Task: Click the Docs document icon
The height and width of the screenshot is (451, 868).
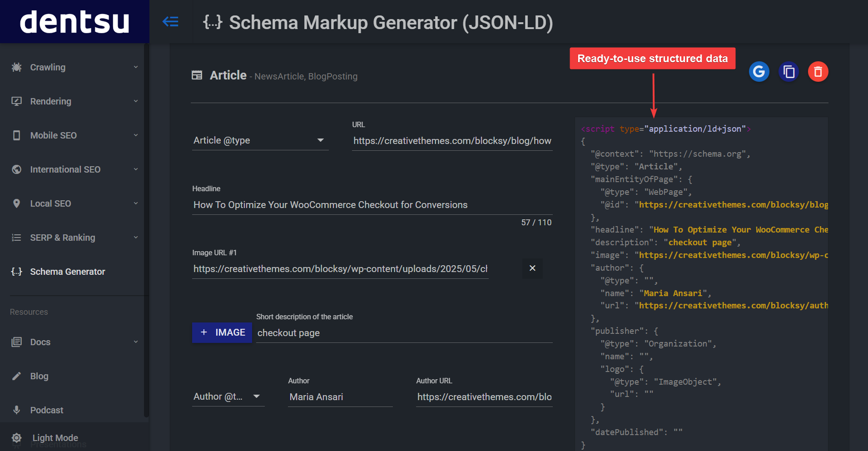Action: (17, 342)
